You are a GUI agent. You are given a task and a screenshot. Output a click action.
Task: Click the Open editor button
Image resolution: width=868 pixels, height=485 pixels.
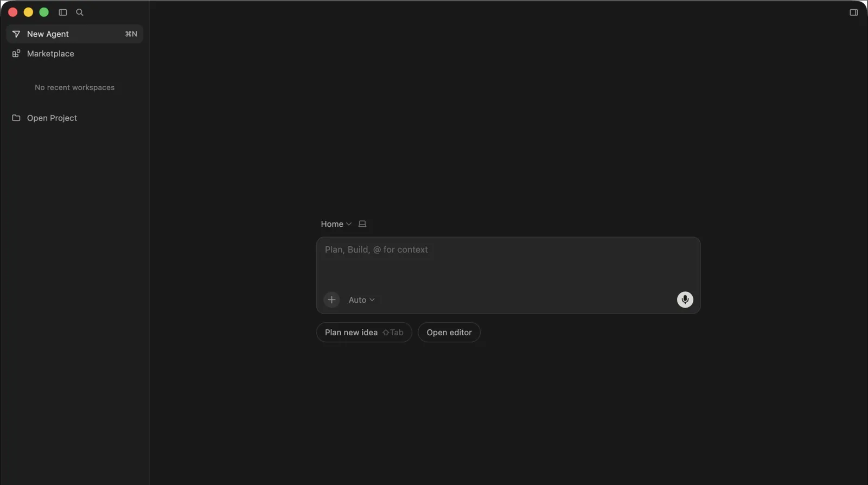click(x=449, y=333)
